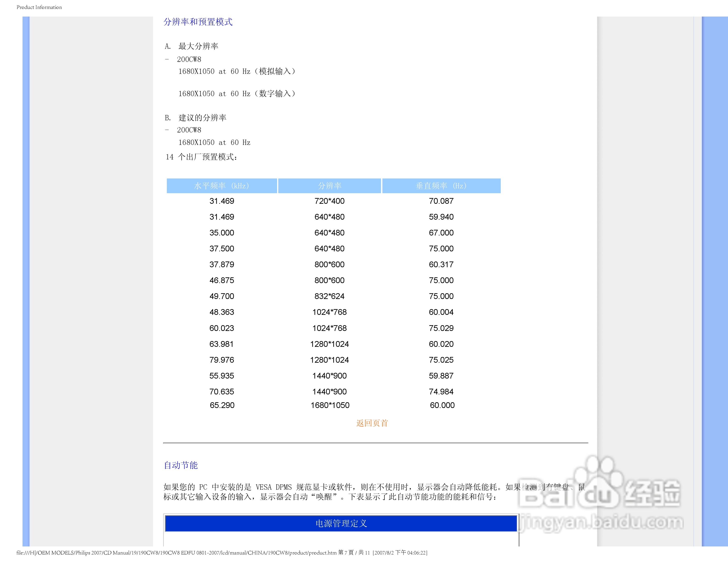Click the 电源管理定义 blue header bar

341,523
